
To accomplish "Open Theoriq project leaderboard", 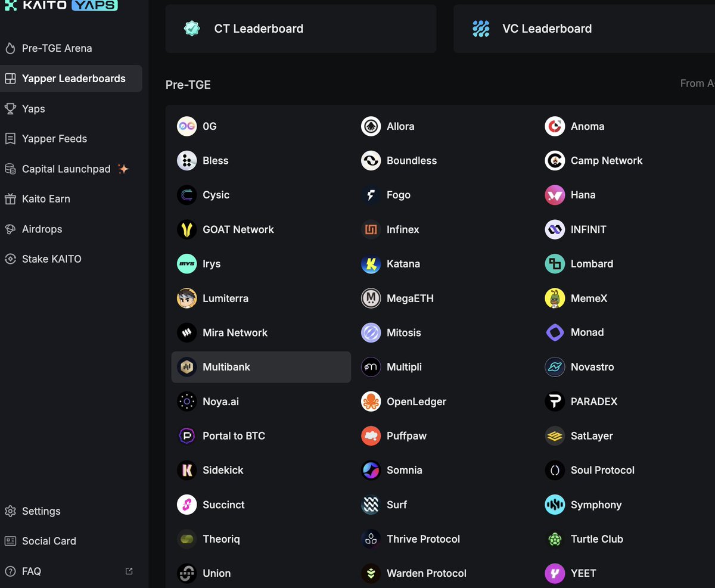I will (x=261, y=539).
